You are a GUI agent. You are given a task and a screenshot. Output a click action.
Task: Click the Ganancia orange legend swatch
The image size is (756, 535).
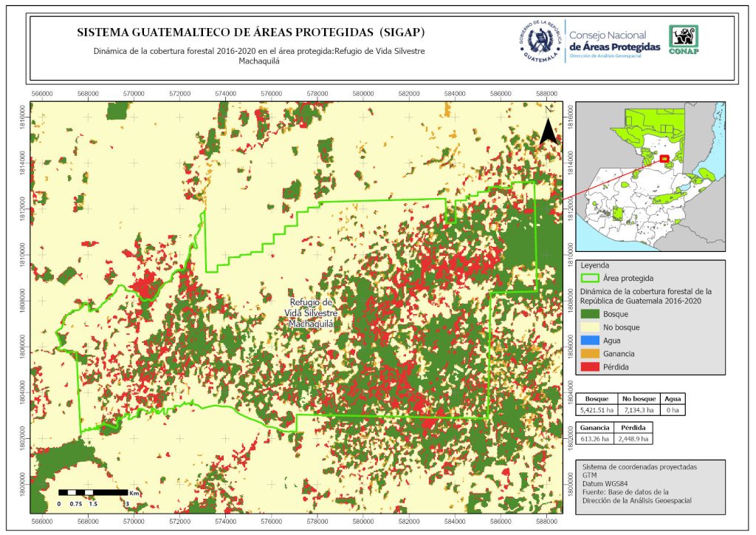(x=590, y=354)
